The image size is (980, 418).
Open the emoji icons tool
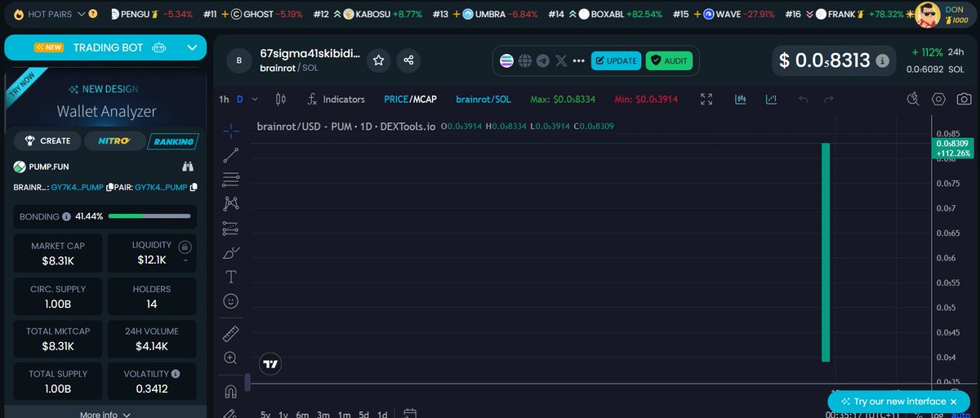coord(231,301)
